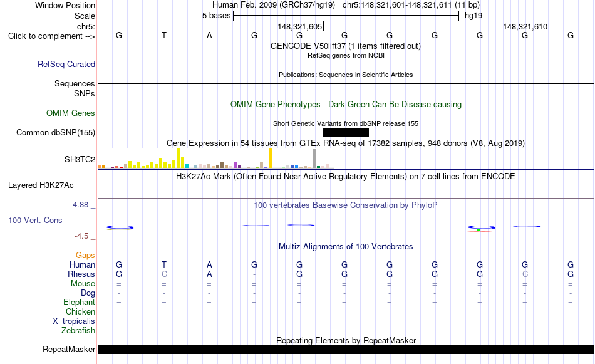The image size is (595, 364).
Task: Click the Window Position label
Action: [65, 5]
